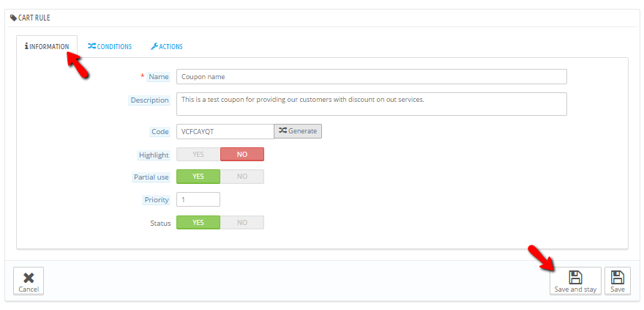644x310 pixels.
Task: Set Partial use to NO
Action: [x=242, y=177]
